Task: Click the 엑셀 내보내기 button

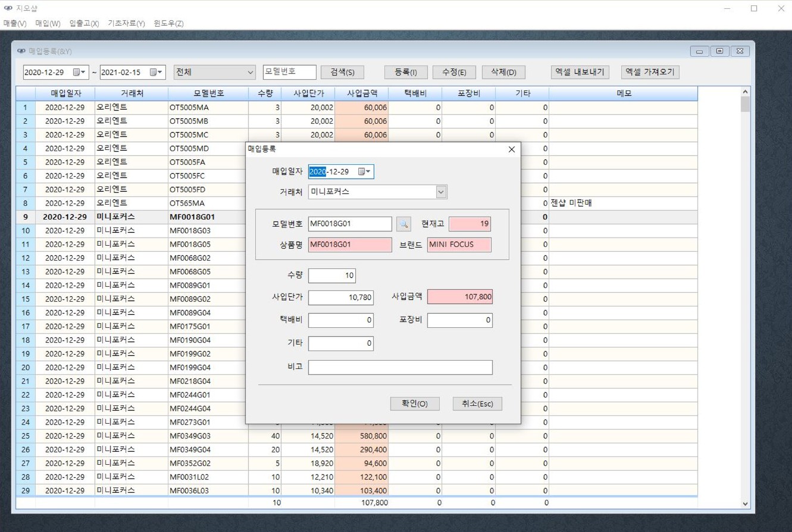Action: pyautogui.click(x=580, y=72)
